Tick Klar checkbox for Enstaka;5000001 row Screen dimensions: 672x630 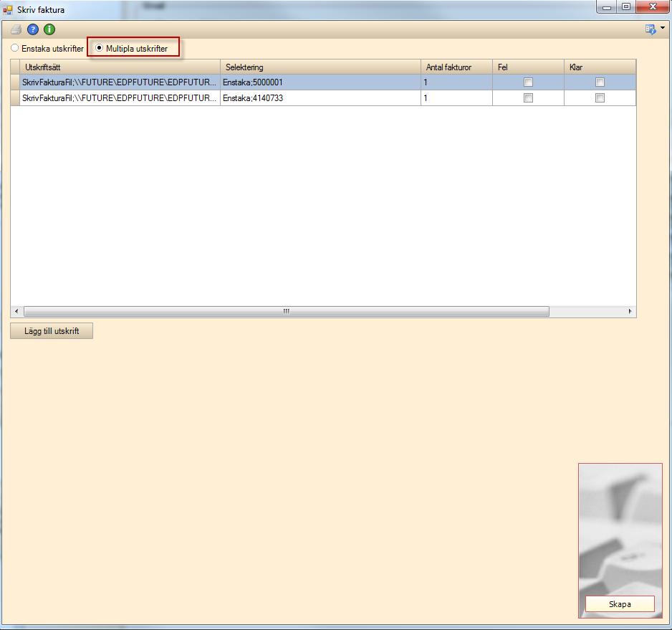pyautogui.click(x=600, y=82)
